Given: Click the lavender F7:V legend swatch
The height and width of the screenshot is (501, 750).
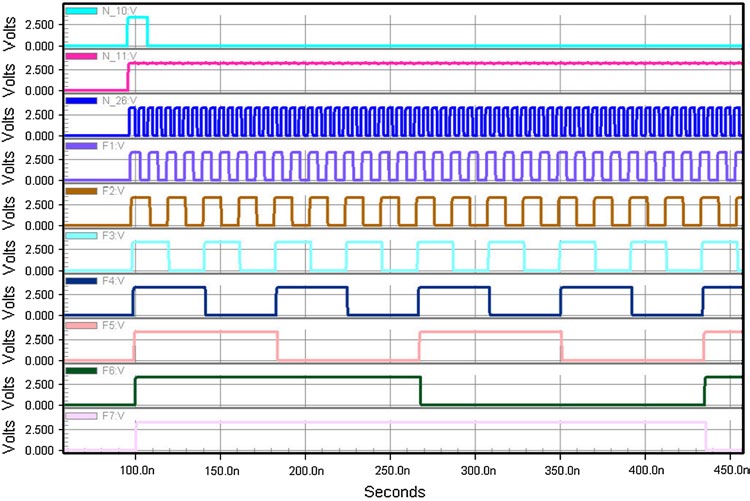Looking at the screenshot, I should point(81,415).
